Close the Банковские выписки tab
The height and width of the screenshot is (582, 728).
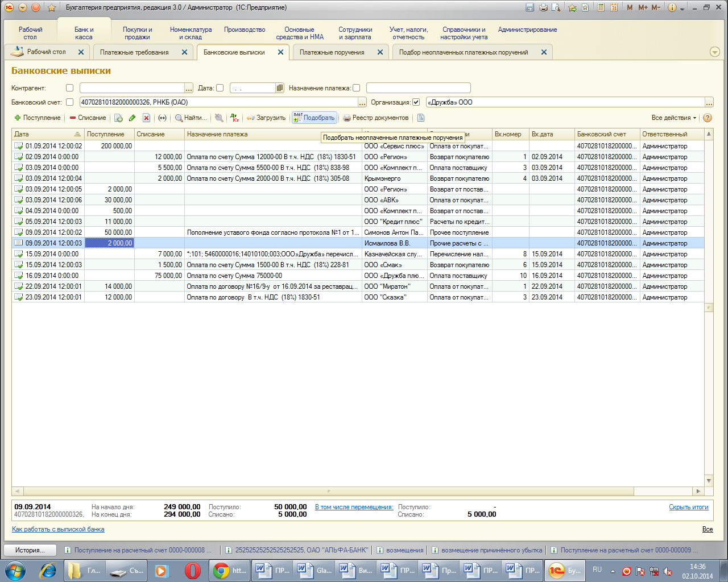tap(280, 52)
